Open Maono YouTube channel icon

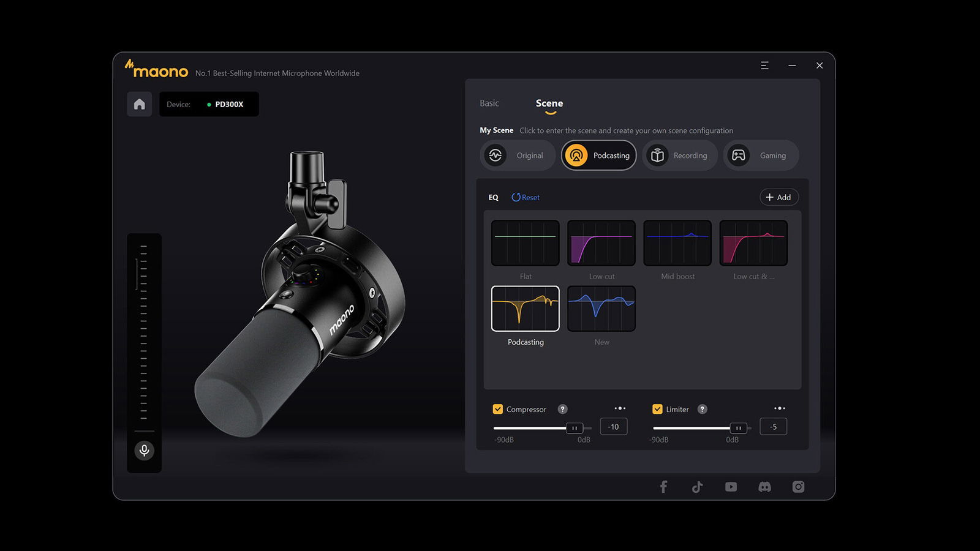pos(731,487)
